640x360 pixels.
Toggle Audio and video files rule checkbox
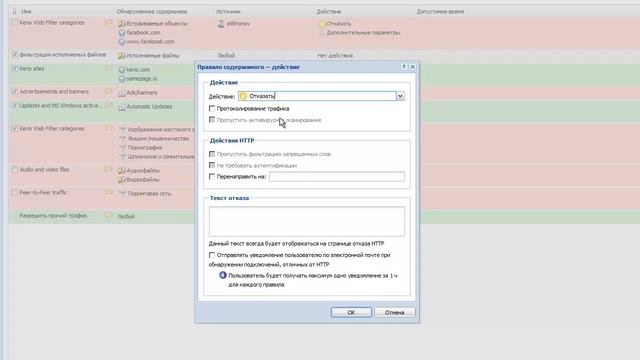click(15, 170)
